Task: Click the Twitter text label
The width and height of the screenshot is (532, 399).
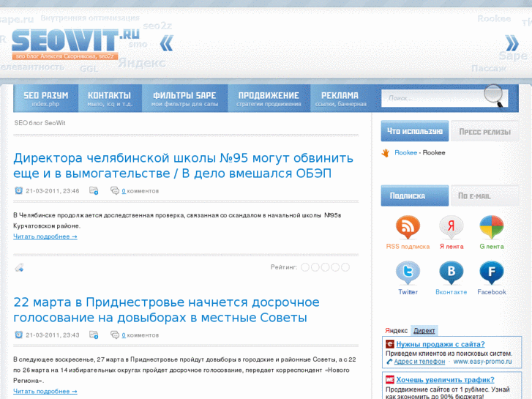Action: tap(408, 291)
